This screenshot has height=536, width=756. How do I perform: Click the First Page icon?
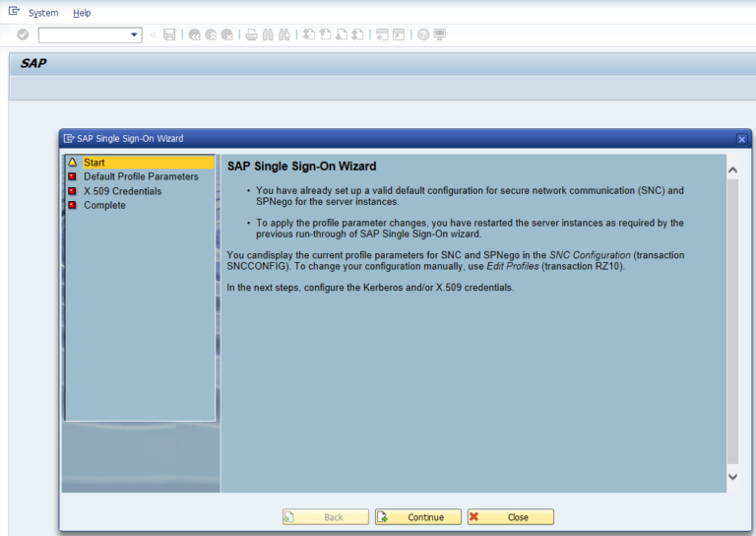click(309, 34)
